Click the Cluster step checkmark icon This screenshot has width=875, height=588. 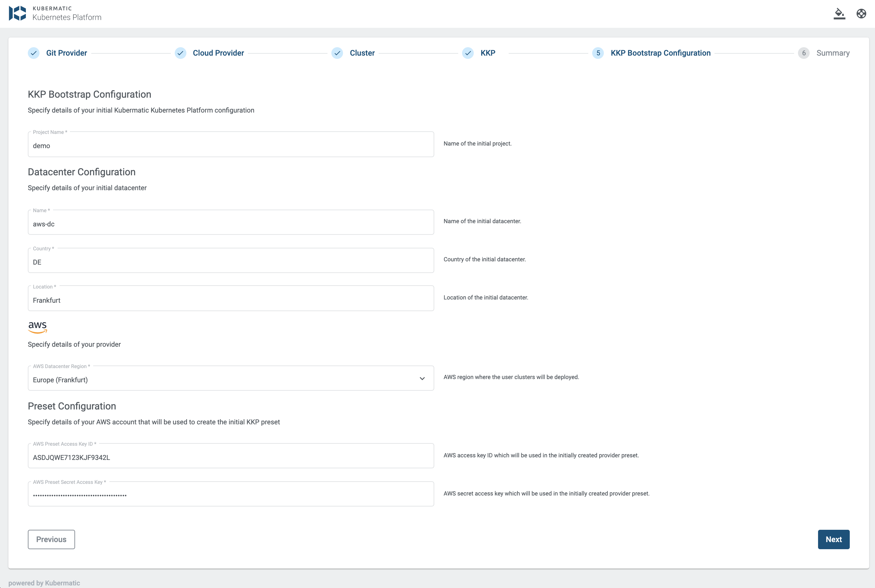337,53
